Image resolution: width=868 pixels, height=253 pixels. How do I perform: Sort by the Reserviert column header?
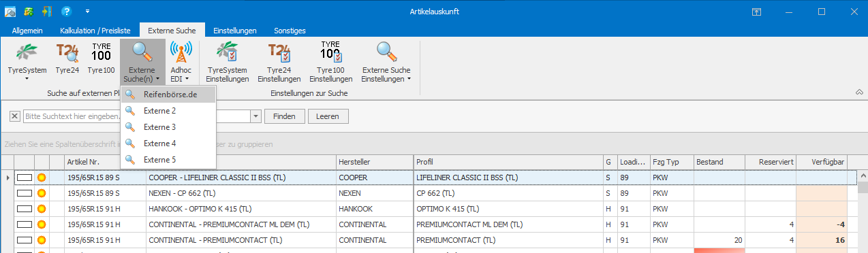[x=770, y=162]
